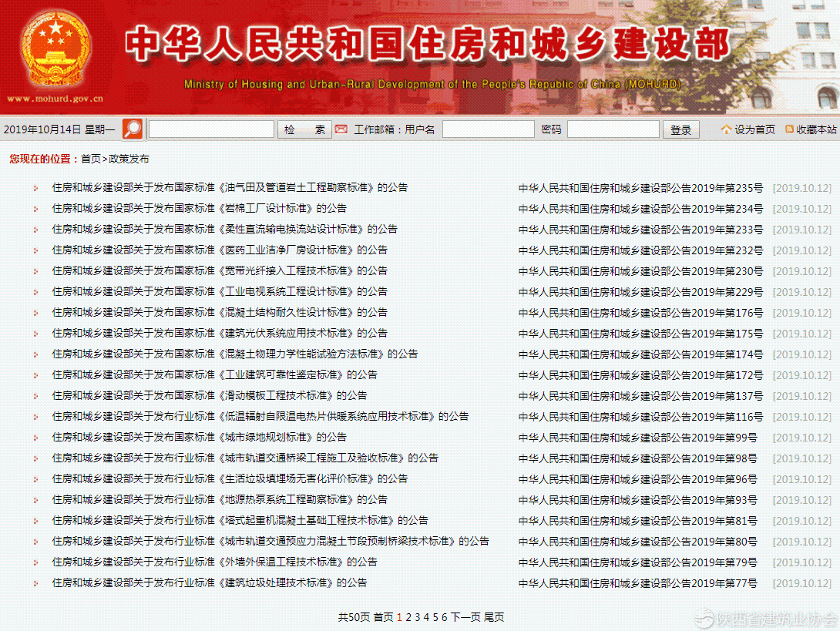Viewport: 840px width, 631px height.
Task: Open the 低温辐射自限温电热片供暖系统 announcement
Action: (260, 417)
